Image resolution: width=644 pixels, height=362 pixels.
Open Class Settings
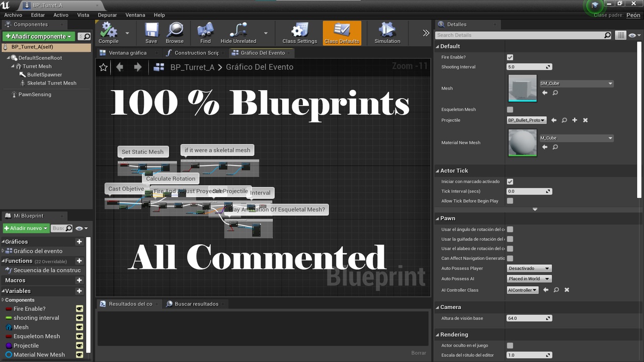click(299, 33)
